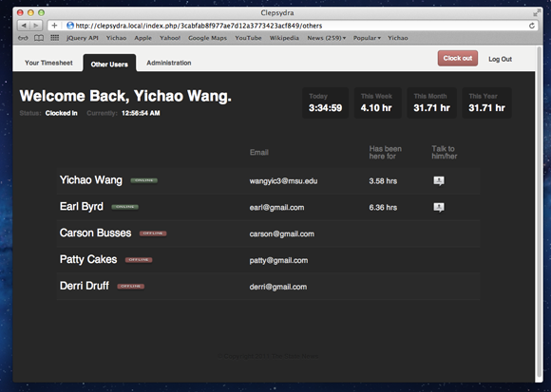The image size is (551, 392).
Task: Open the jQuery API bookmark
Action: [83, 38]
